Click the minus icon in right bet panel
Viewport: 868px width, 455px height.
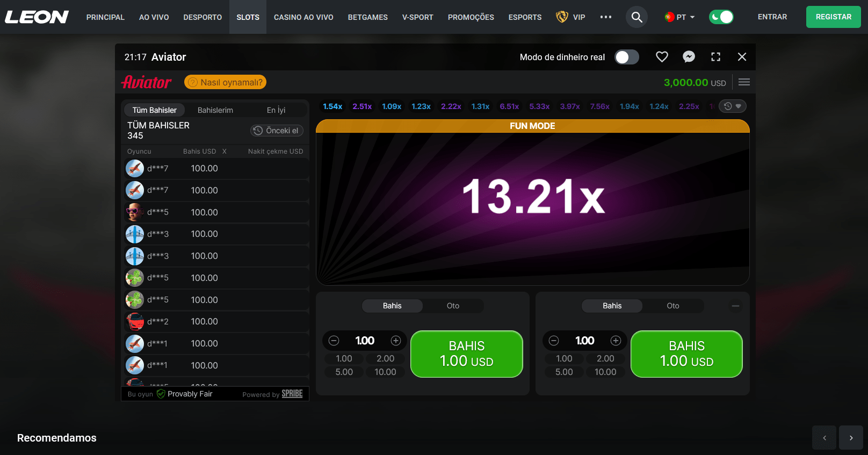(554, 341)
